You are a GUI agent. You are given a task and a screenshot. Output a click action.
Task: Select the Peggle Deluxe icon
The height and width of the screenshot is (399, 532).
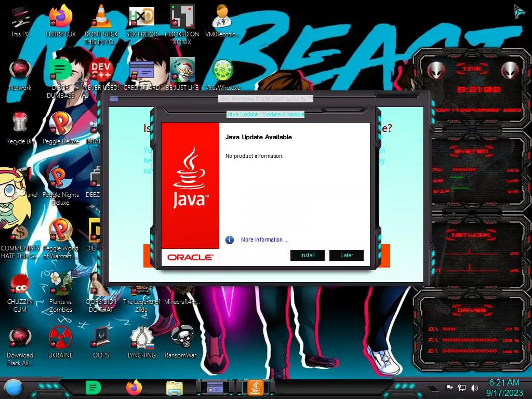pyautogui.click(x=61, y=129)
